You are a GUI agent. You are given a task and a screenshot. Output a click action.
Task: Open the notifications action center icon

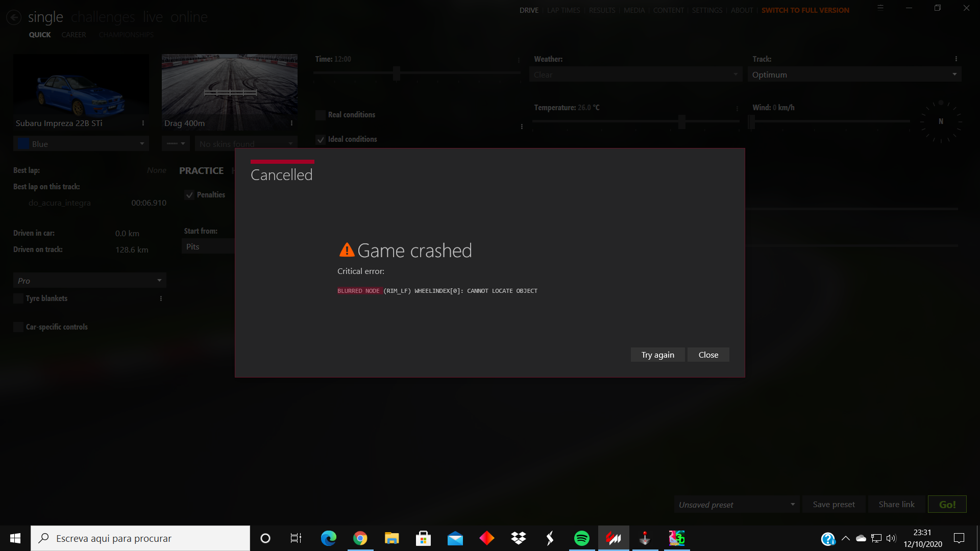pos(959,538)
